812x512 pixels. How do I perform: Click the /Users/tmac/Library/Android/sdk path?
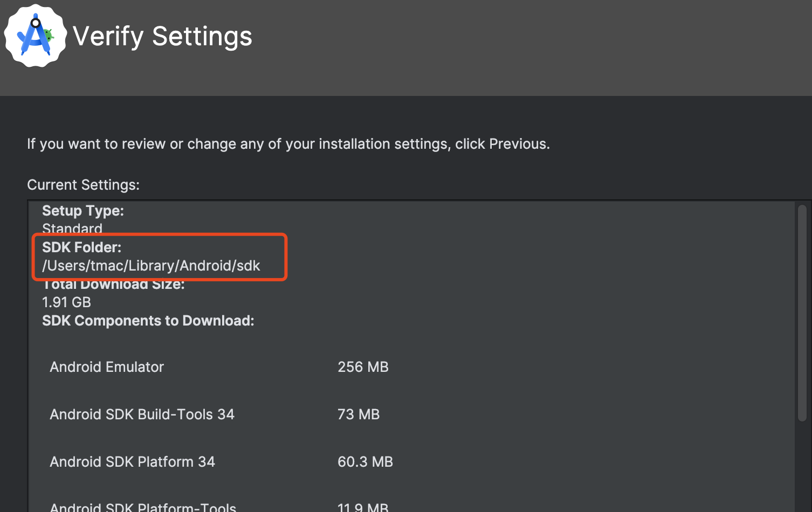151,266
